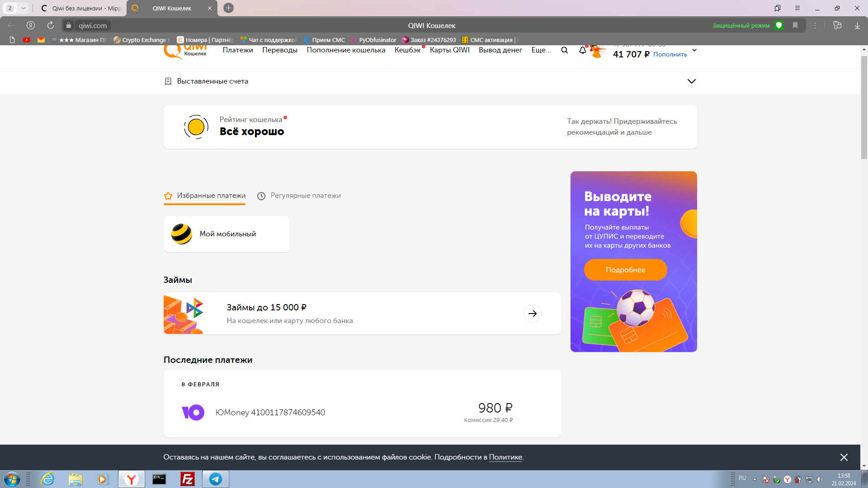
Task: Open the command prompt taskbar icon
Action: pyautogui.click(x=159, y=479)
